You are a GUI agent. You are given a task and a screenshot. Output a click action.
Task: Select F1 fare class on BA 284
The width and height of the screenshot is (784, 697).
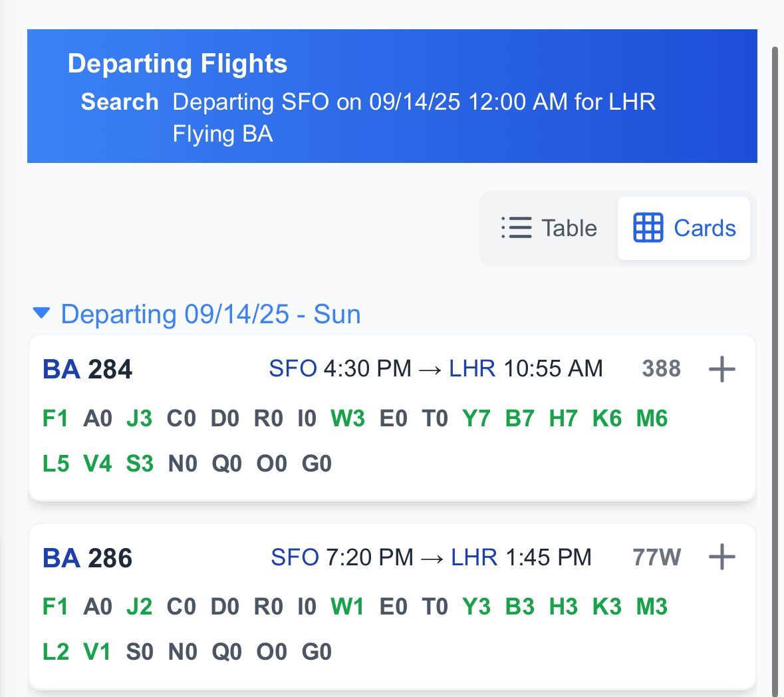[55, 418]
